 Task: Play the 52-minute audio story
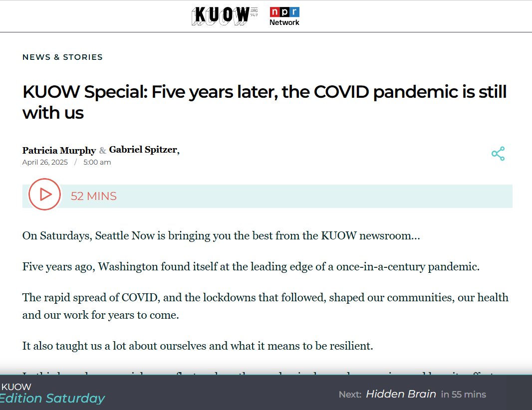click(44, 194)
